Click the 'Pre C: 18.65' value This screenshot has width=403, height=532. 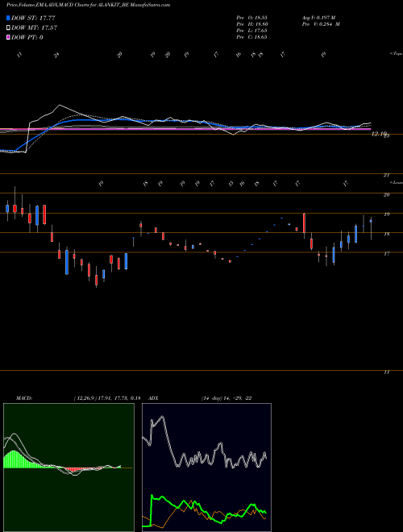pyautogui.click(x=251, y=37)
